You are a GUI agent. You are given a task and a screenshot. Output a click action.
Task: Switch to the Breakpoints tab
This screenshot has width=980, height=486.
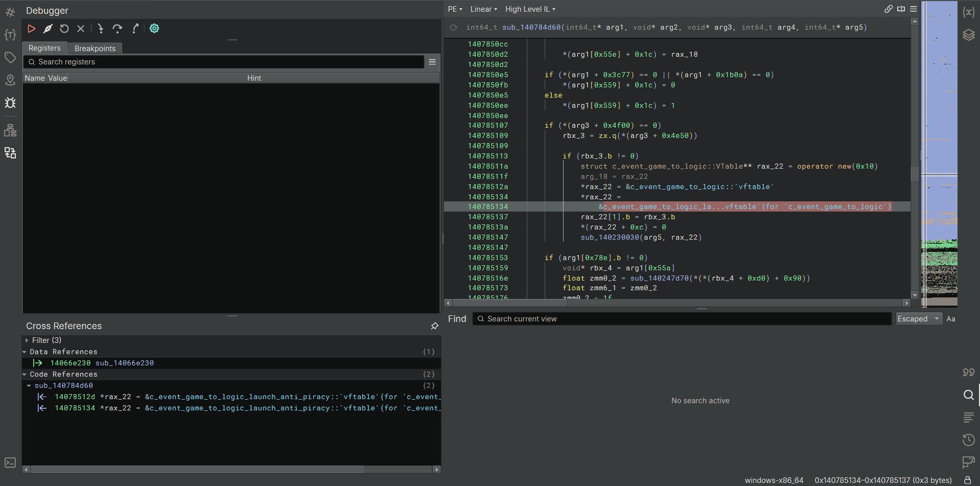click(x=95, y=48)
